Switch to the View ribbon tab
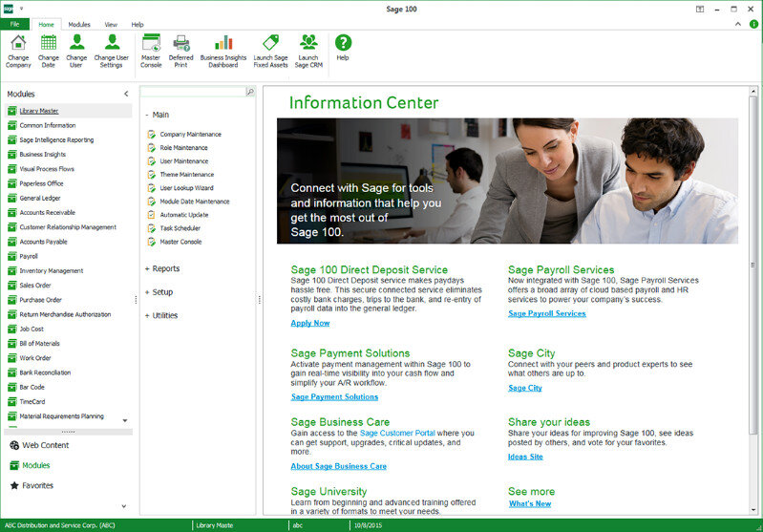The height and width of the screenshot is (532, 763). point(111,24)
